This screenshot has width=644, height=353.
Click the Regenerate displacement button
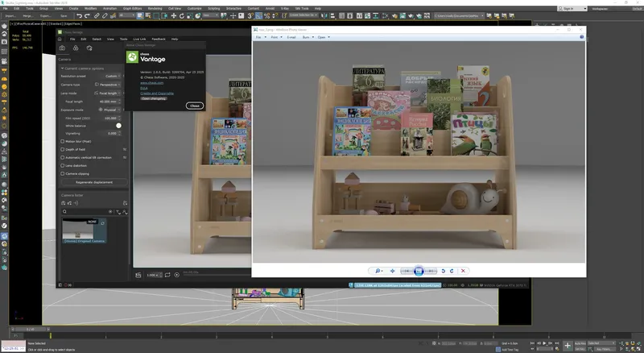[93, 182]
